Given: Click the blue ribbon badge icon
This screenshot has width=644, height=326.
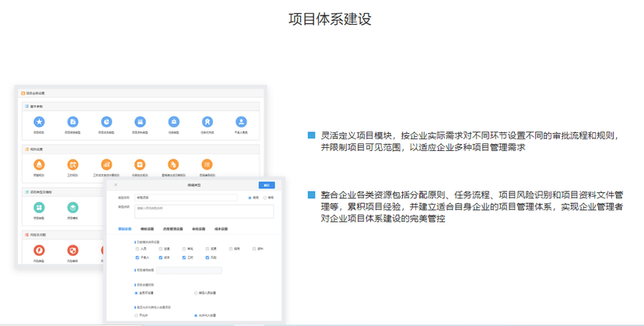Looking at the screenshot, I should click(207, 122).
